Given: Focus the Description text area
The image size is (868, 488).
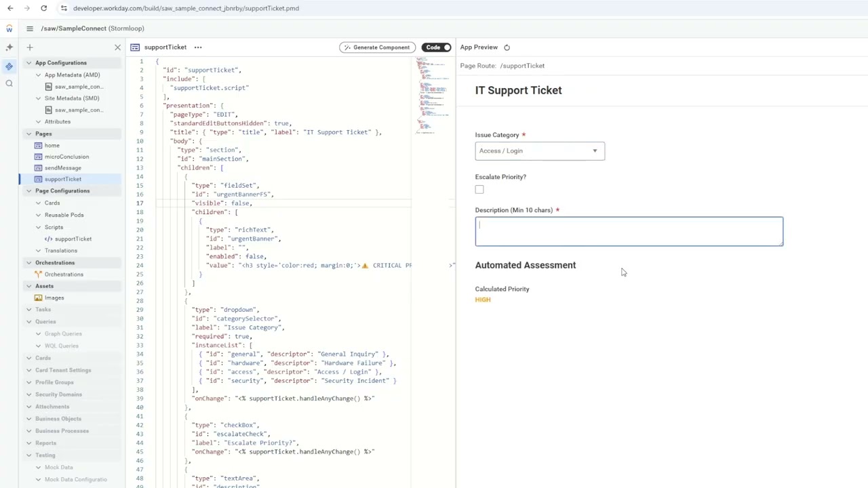Looking at the screenshot, I should click(629, 231).
